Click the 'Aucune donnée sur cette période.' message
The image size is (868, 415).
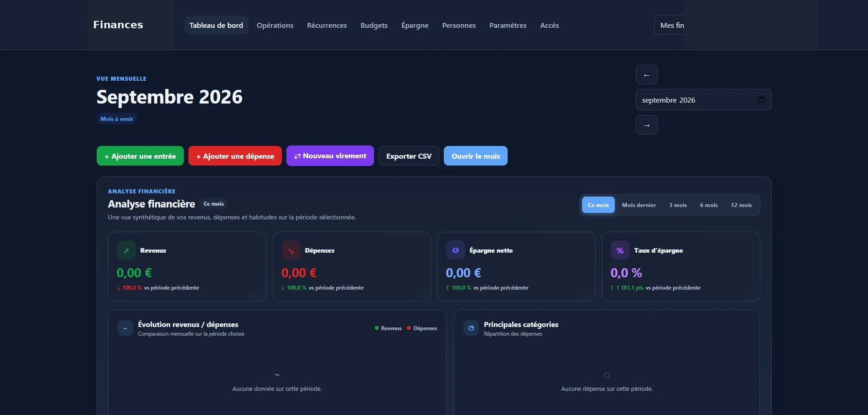(x=277, y=389)
